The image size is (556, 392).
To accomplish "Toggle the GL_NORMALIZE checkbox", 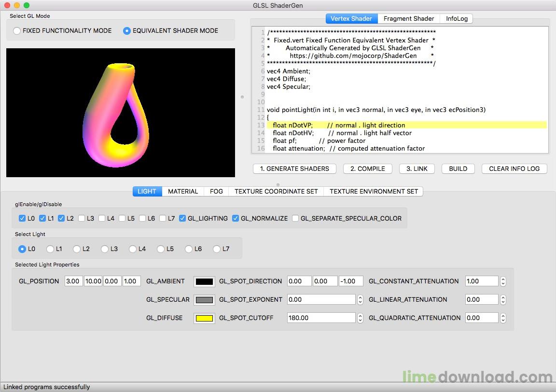I will coord(236,218).
